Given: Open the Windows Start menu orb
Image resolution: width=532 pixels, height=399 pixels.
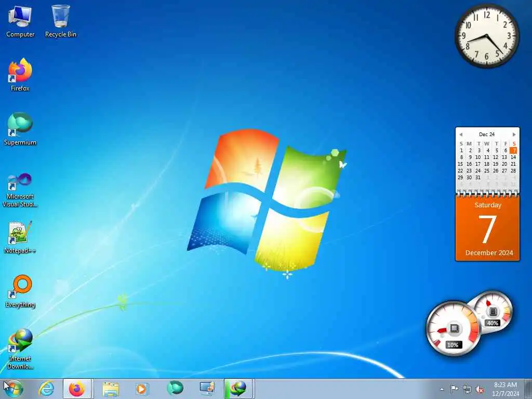Looking at the screenshot, I should point(14,389).
